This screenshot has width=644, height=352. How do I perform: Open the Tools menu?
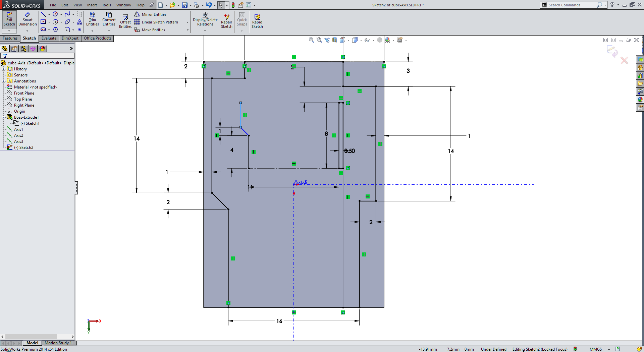point(106,5)
